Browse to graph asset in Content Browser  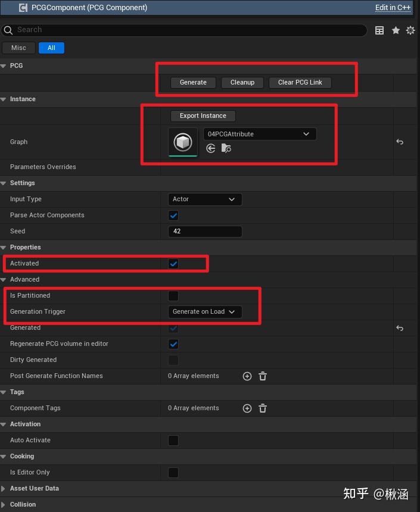[226, 148]
